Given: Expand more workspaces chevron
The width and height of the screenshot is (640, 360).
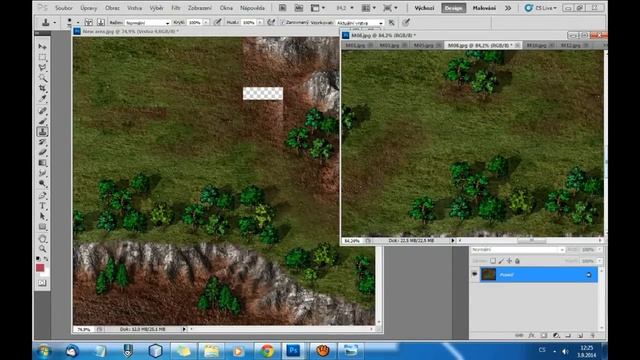Looking at the screenshot, I should pos(508,8).
